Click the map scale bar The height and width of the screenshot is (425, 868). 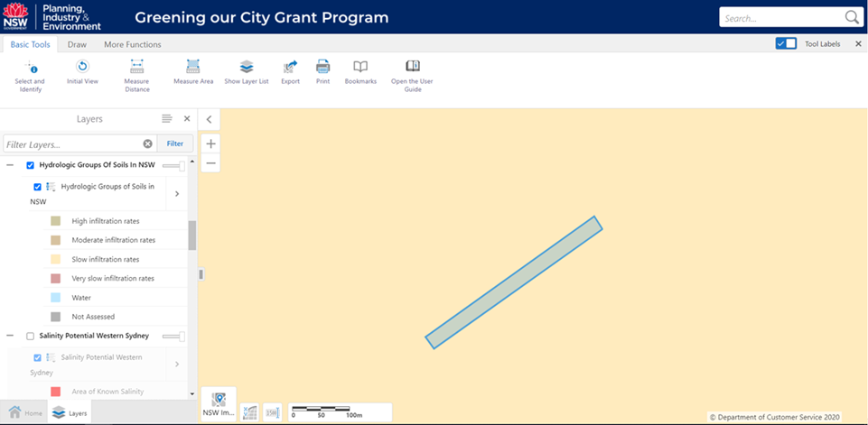tap(340, 412)
